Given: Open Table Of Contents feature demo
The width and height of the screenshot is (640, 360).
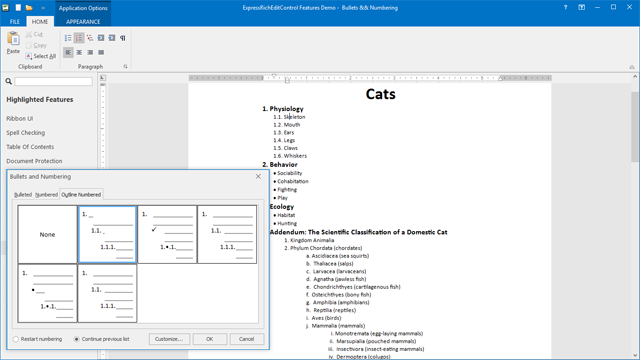Looking at the screenshot, I should 30,147.
